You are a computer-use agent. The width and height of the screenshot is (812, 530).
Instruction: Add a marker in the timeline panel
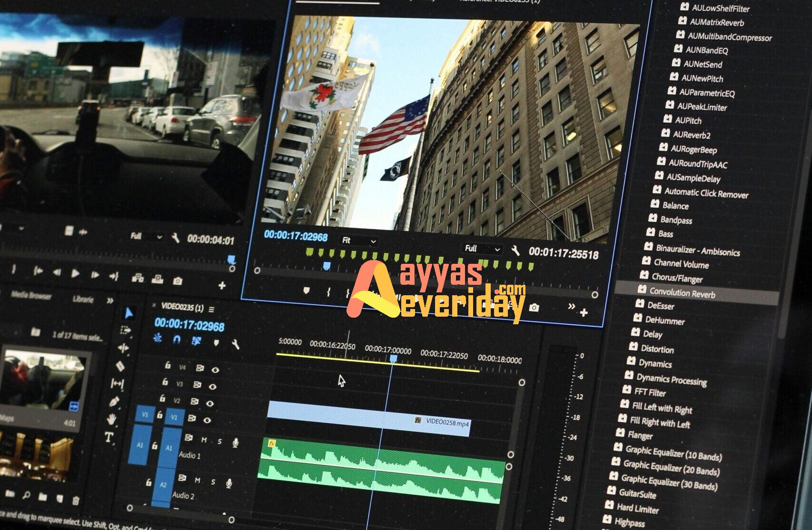tap(216, 342)
